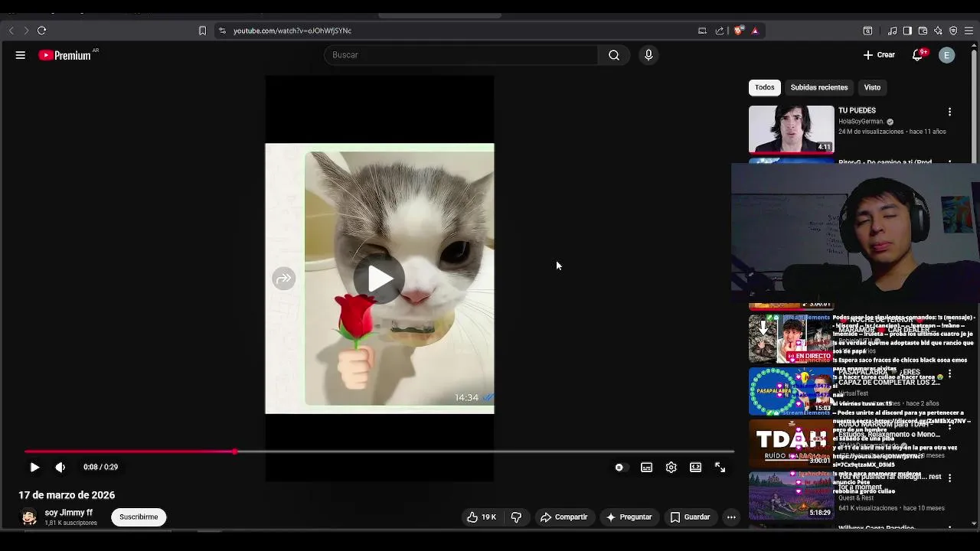
Task: Mute the video with the volume icon
Action: click(60, 467)
